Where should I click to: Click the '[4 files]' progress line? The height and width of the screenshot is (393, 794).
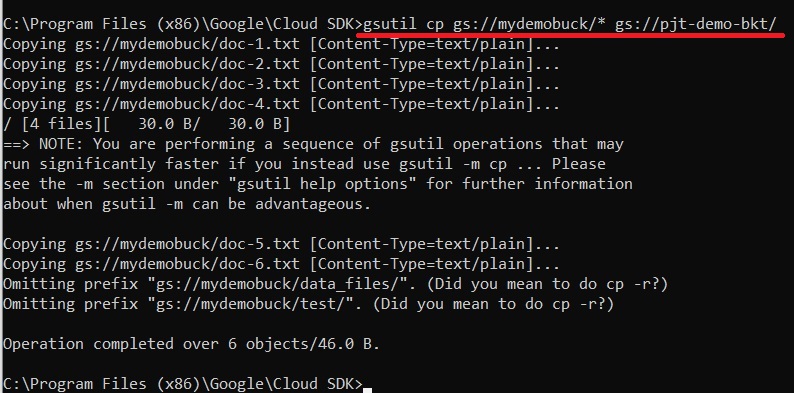(146, 124)
